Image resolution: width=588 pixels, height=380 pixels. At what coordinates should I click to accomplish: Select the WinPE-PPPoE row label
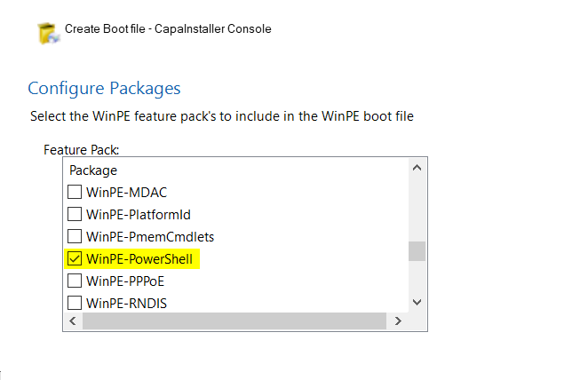(x=125, y=281)
